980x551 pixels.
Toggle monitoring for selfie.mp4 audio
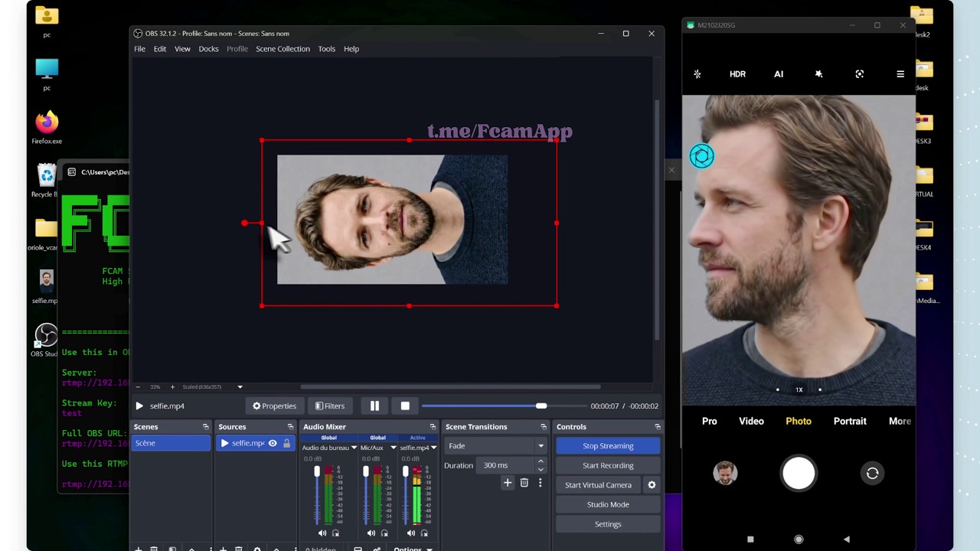424,533
